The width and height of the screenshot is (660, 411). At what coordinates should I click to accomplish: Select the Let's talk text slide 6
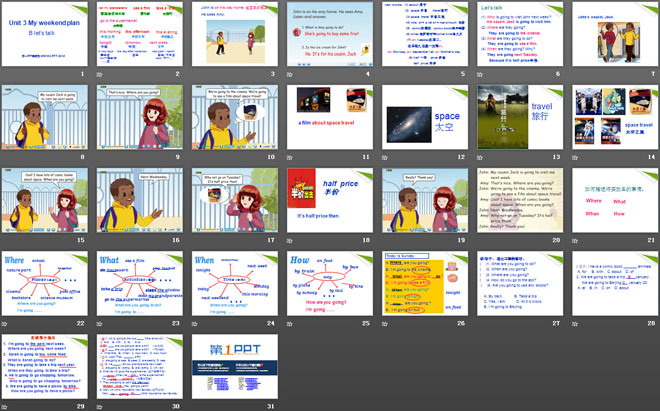tap(518, 36)
